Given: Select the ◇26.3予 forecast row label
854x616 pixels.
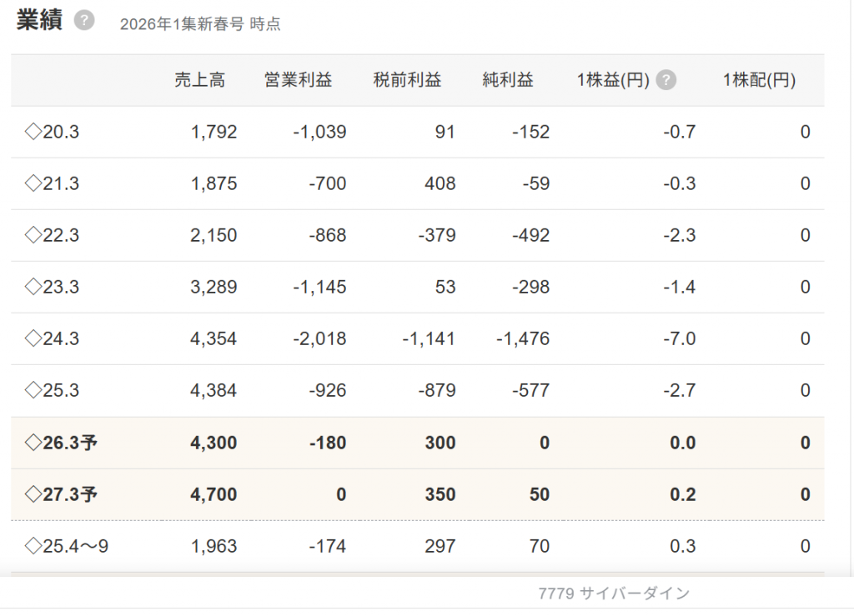Looking at the screenshot, I should click(61, 443).
